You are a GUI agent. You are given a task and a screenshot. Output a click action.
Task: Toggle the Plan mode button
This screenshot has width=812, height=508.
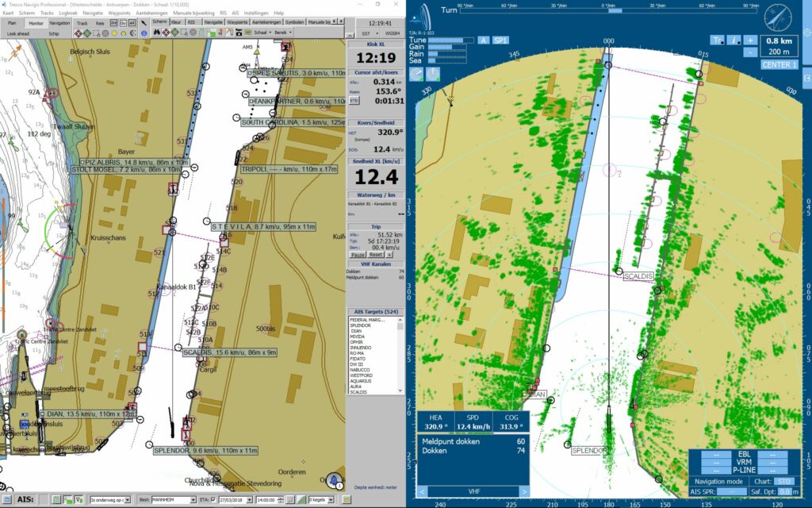12,23
